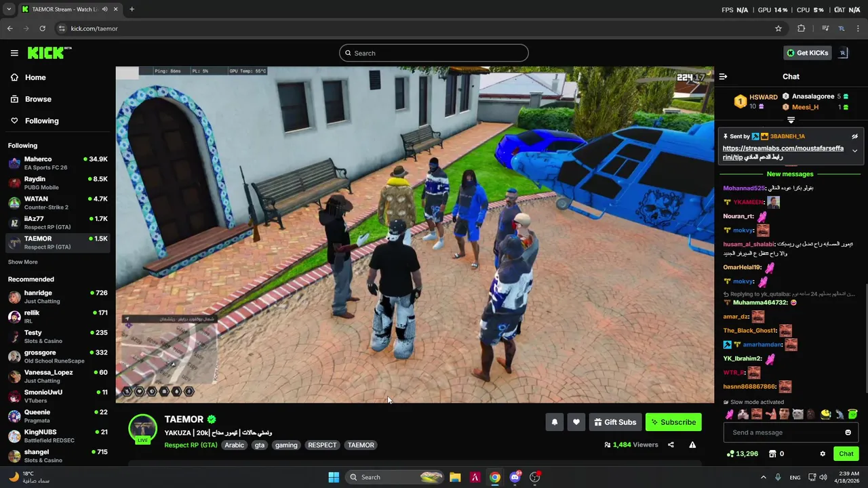Open hanridge recommended channel
Viewport: 868px width, 488px height.
click(58, 297)
